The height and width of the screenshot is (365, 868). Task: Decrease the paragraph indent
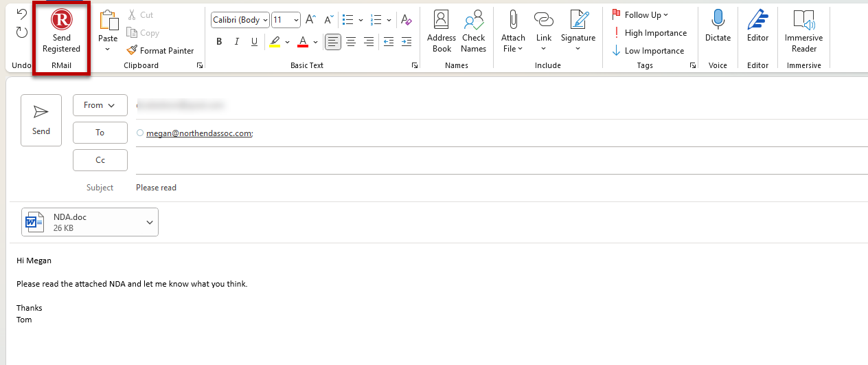[389, 42]
